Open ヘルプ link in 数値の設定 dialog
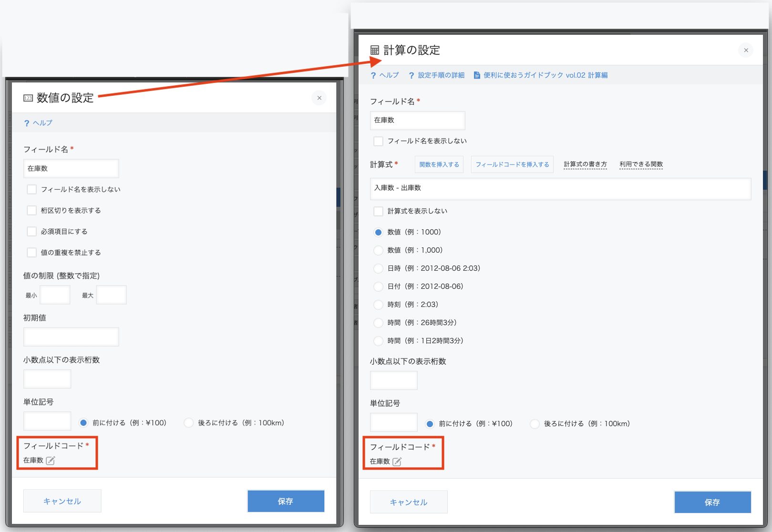Viewport: 772px width, 532px height. coord(38,123)
